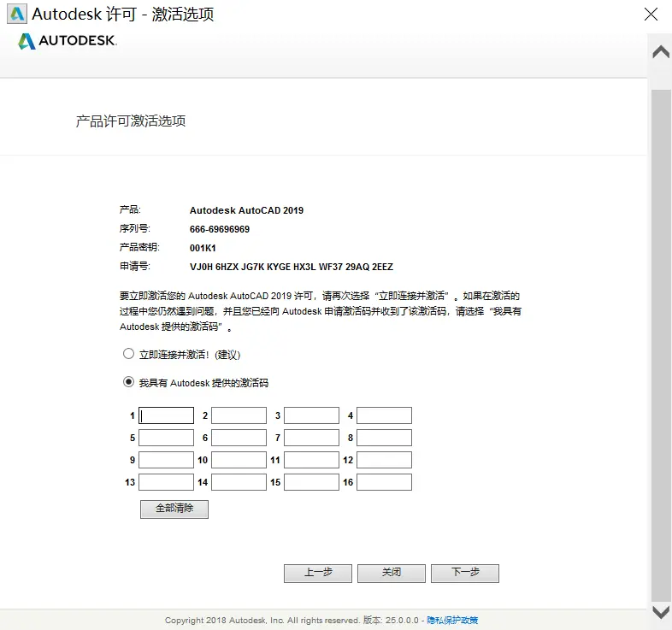The width and height of the screenshot is (672, 630).
Task: Focus activation code field 4
Action: point(384,415)
